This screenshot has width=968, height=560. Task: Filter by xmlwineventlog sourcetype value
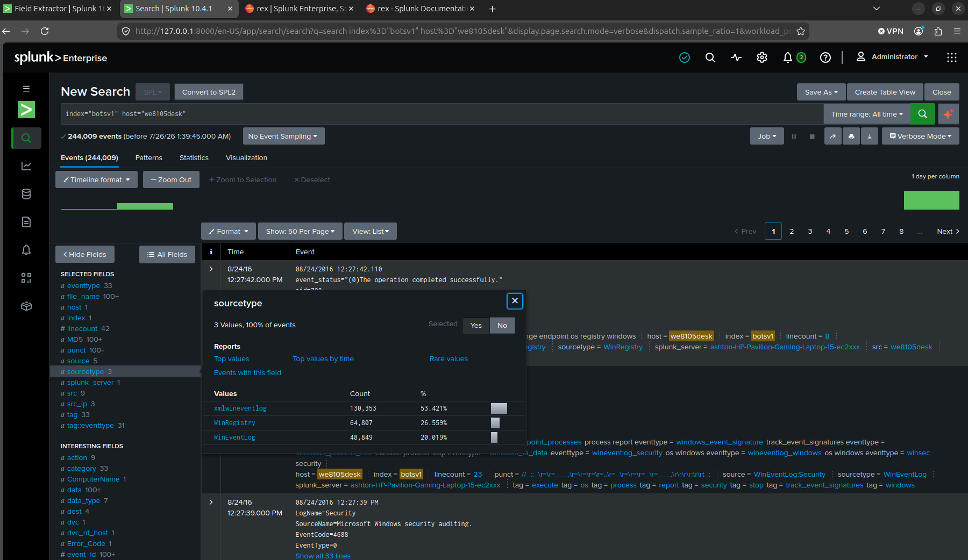click(x=240, y=408)
